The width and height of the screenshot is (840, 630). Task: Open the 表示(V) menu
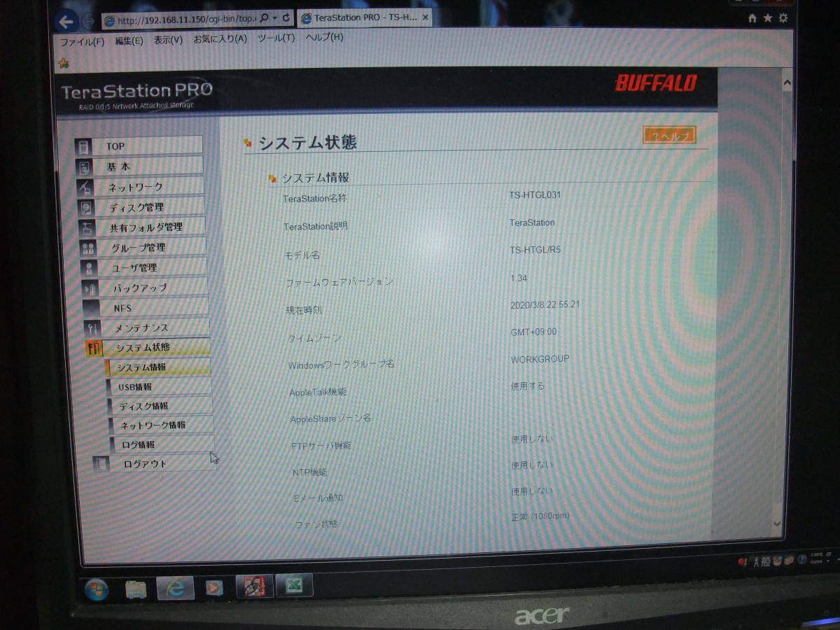coord(168,41)
